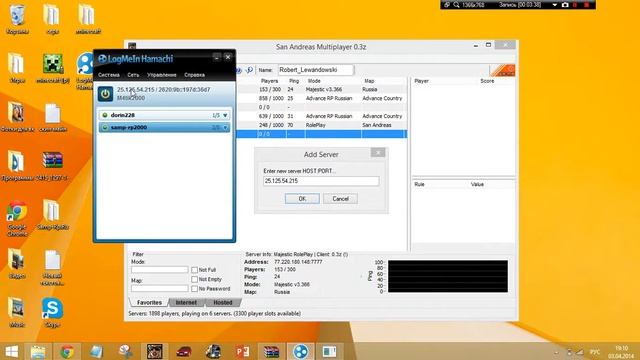Open the Управление menu in Hamachi
640x360 pixels.
tap(162, 75)
